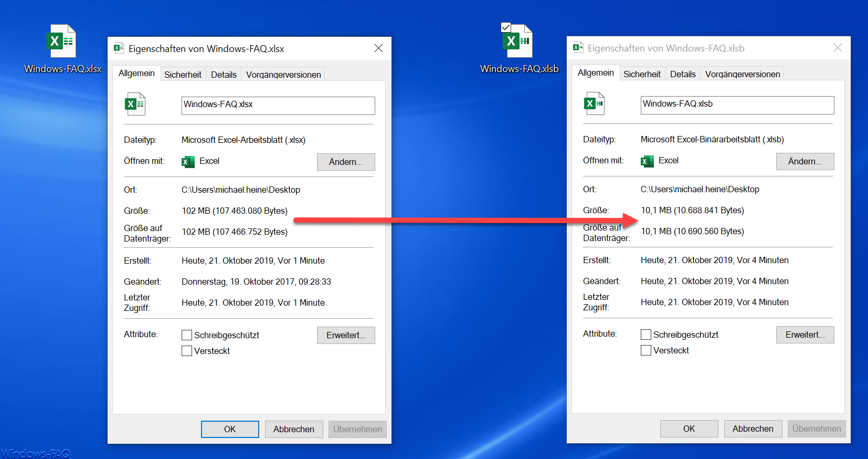
Task: Click the Excel app icon next to Öffnen mit in xlsx dialog
Action: tap(188, 162)
